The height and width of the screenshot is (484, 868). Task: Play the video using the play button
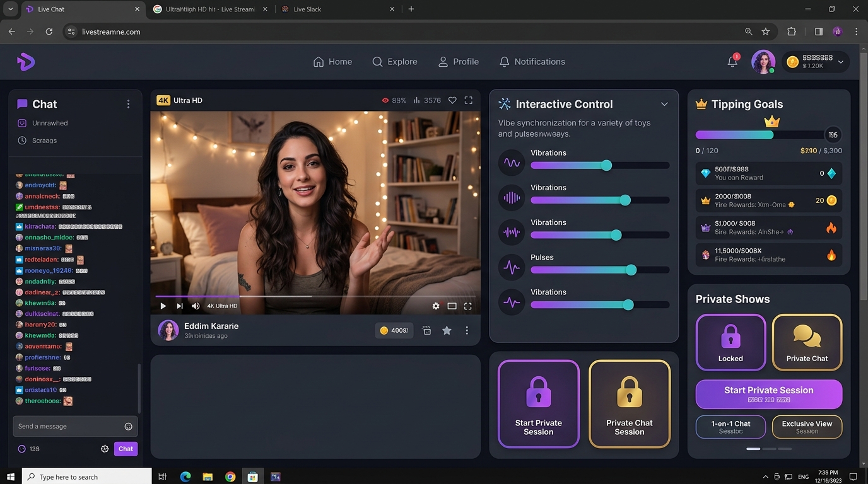pyautogui.click(x=163, y=306)
